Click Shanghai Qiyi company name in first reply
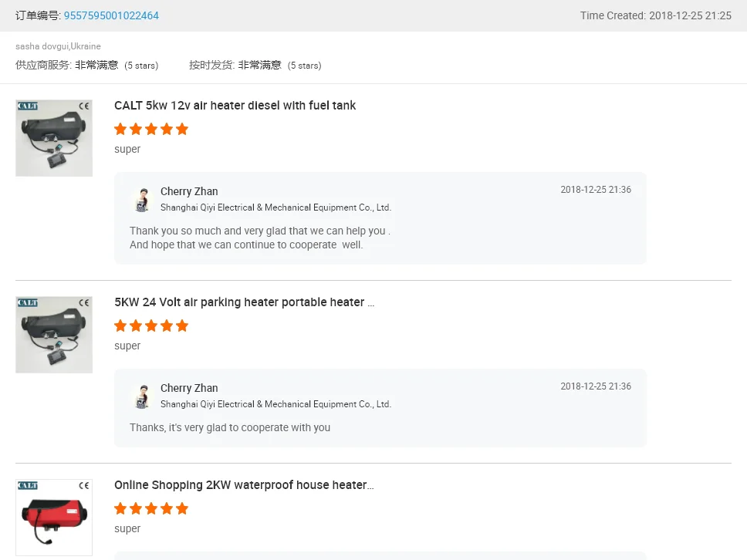Image resolution: width=747 pixels, height=560 pixels. [275, 207]
